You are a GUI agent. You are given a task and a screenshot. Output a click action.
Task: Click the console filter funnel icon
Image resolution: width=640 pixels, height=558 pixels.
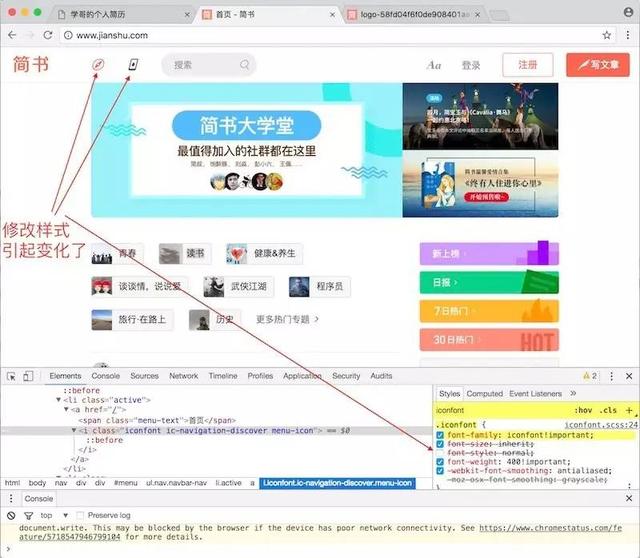pyautogui.click(x=28, y=516)
